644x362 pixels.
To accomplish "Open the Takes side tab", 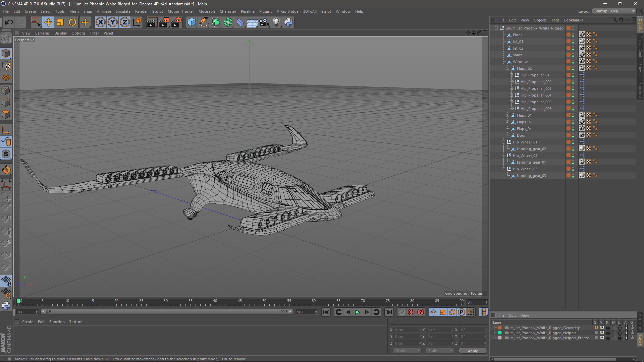I will click(640, 40).
